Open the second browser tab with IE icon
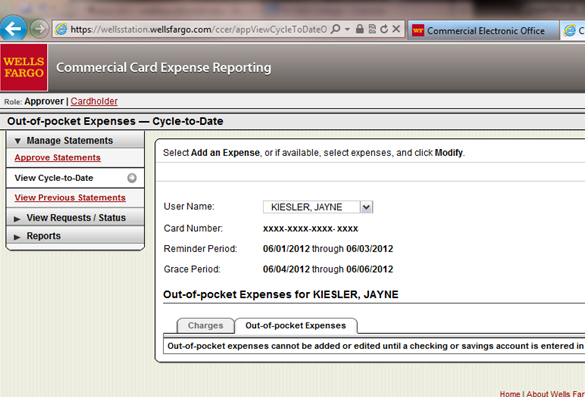The height and width of the screenshot is (397, 587). [574, 30]
